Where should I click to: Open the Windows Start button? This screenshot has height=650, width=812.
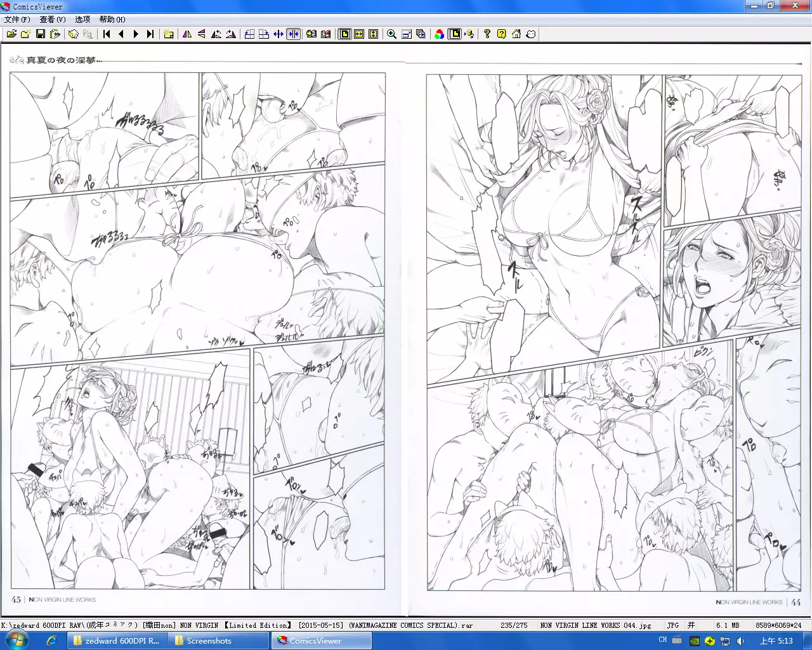click(x=16, y=640)
